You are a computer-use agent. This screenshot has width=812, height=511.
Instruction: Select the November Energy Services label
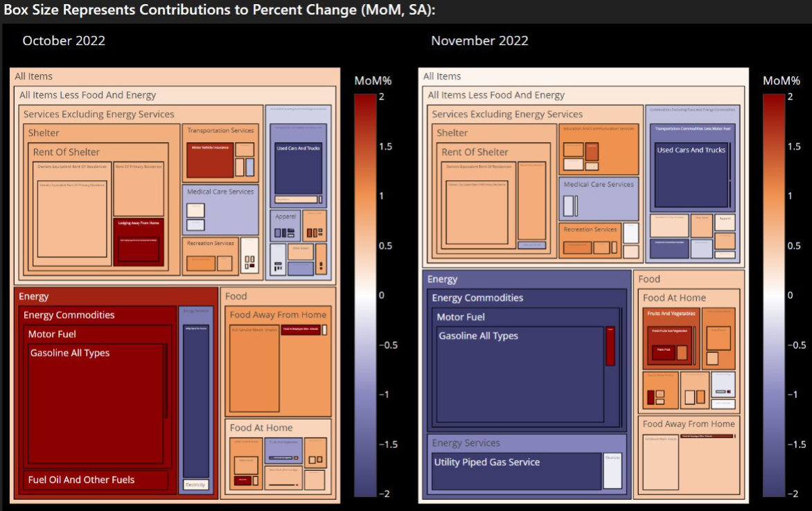466,443
